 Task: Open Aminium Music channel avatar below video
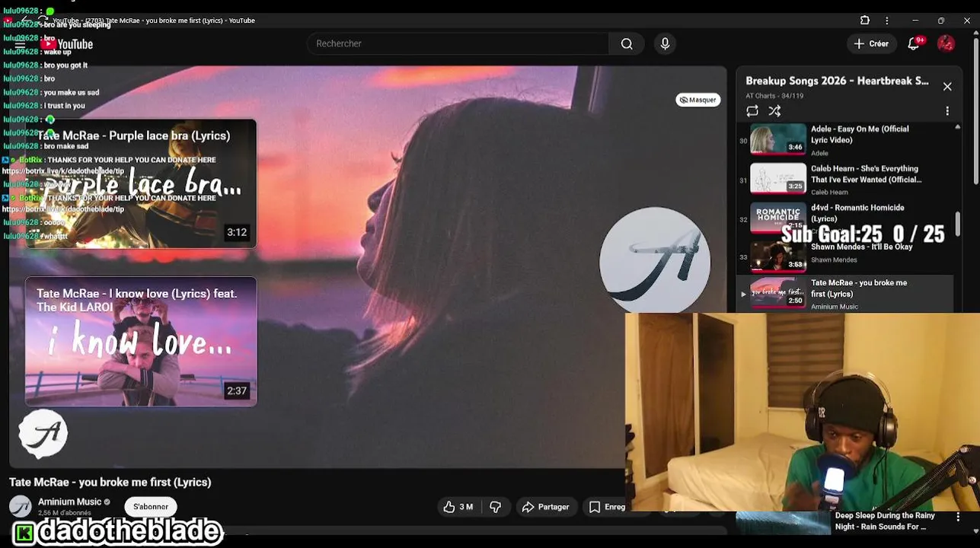coord(21,506)
